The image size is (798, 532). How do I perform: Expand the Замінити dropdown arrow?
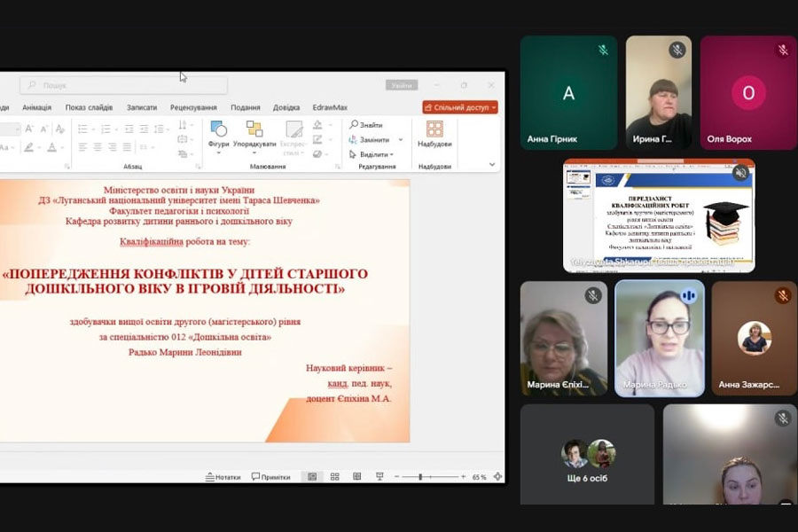pos(401,140)
